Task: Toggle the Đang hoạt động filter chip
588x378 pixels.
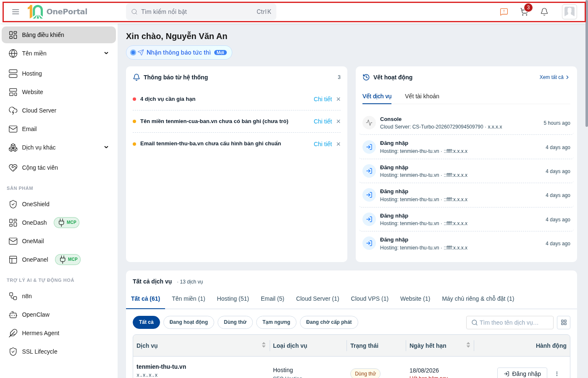Action: click(189, 322)
